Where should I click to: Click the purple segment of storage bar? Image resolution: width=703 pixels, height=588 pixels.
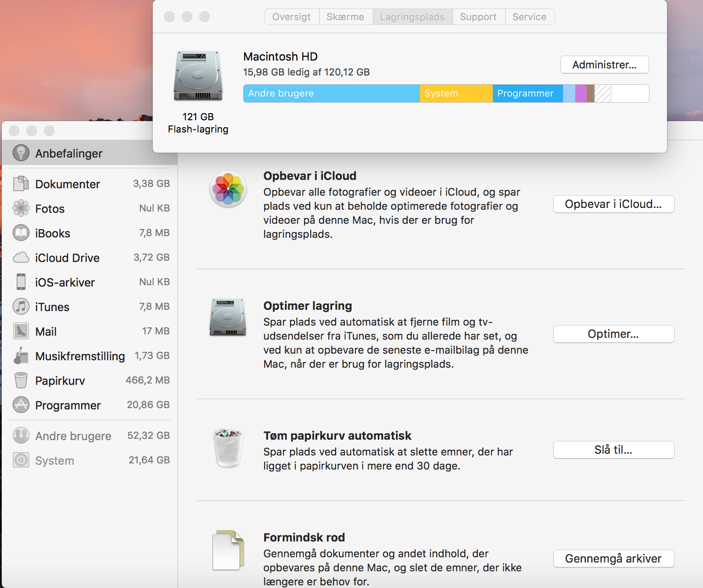[x=581, y=93]
